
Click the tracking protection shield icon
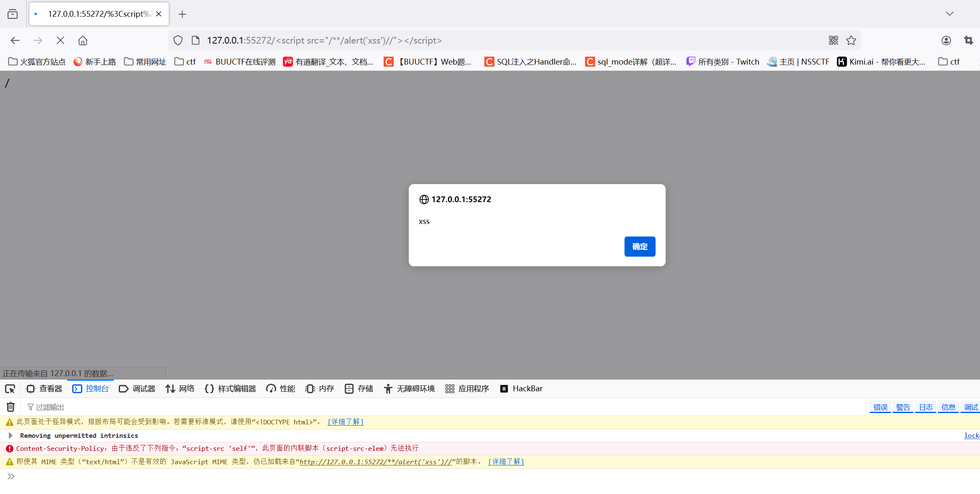[x=178, y=40]
